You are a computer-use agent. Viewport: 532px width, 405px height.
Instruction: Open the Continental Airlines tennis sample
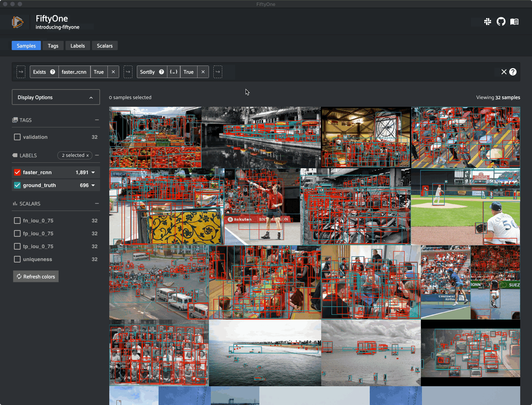pos(446,282)
